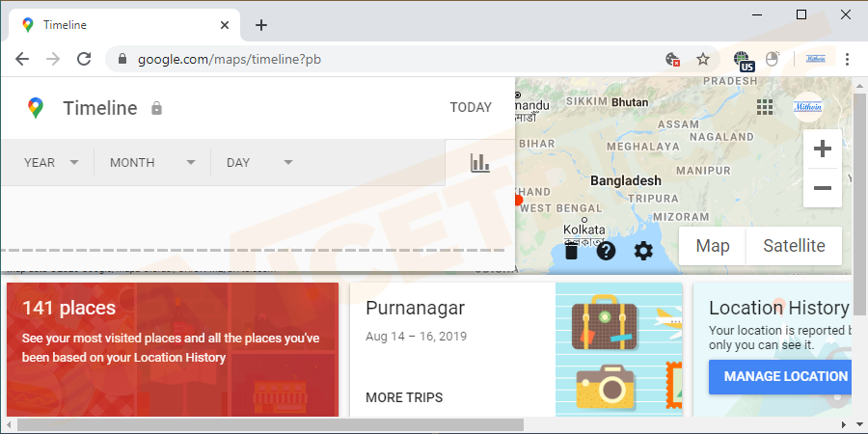Switch to Map view
The width and height of the screenshot is (868, 434).
point(713,246)
